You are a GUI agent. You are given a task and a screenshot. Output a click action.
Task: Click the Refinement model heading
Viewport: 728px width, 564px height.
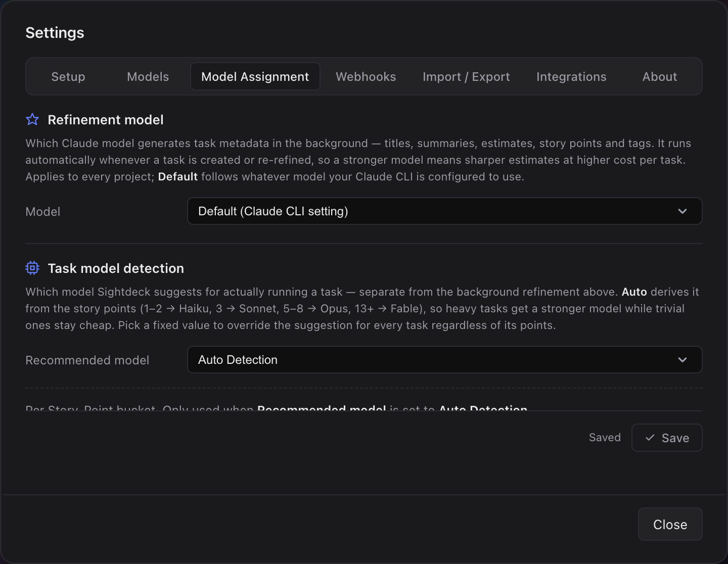[106, 120]
